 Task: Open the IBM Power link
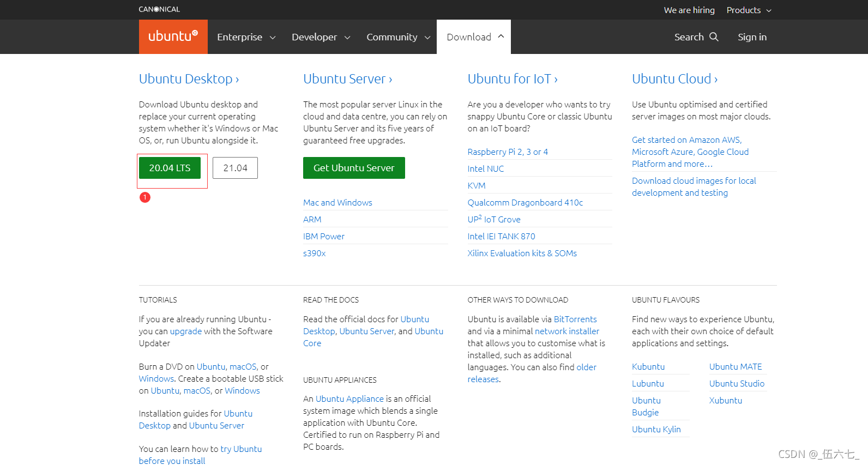(324, 236)
